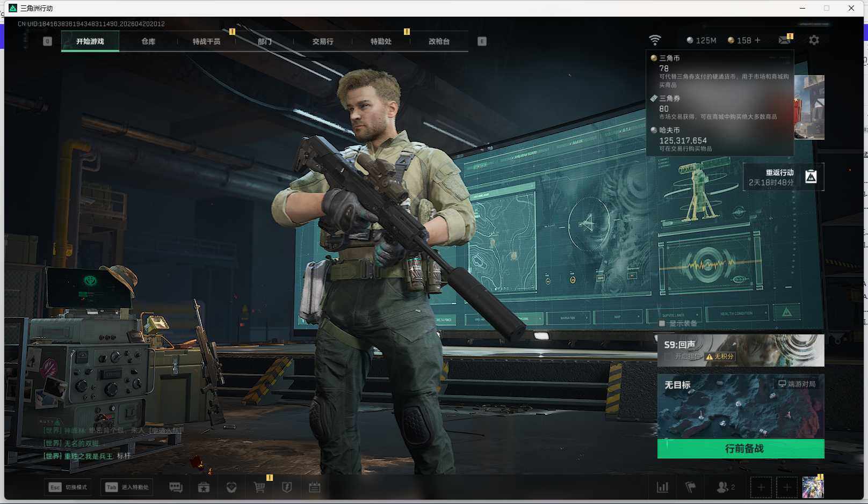Viewport: 868px width, 504px height.
Task: Open the 特战干员 tab
Action: click(206, 41)
